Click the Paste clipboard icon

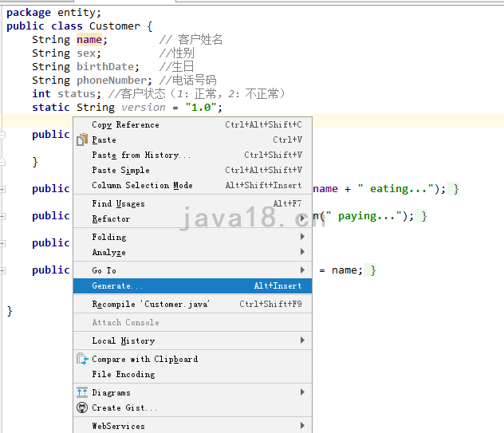click(81, 140)
